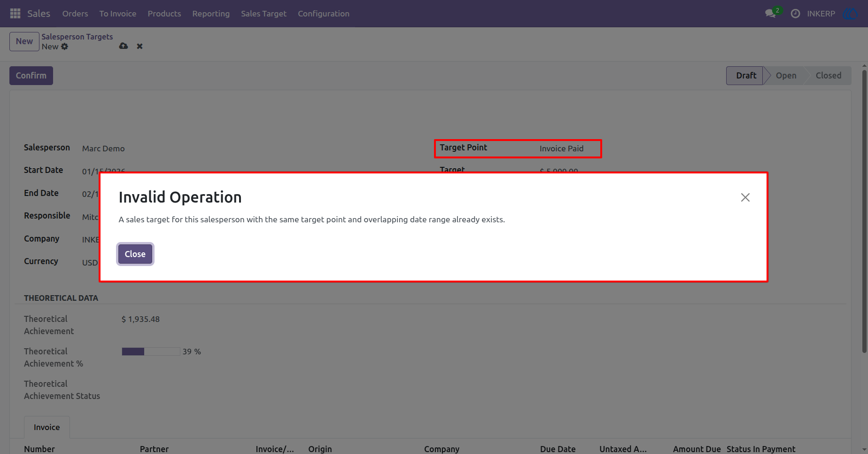Viewport: 868px width, 454px height.
Task: Open the messages chat icon
Action: (x=770, y=14)
